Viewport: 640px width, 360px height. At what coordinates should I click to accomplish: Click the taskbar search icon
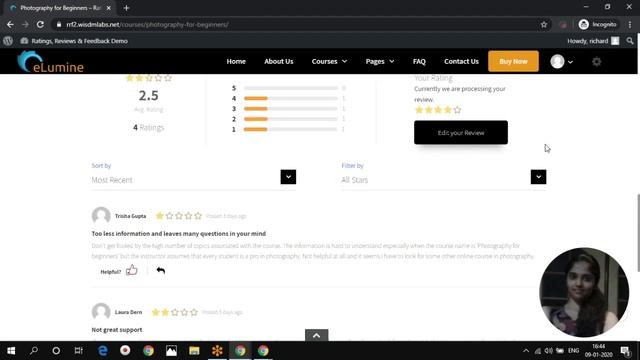34,351
